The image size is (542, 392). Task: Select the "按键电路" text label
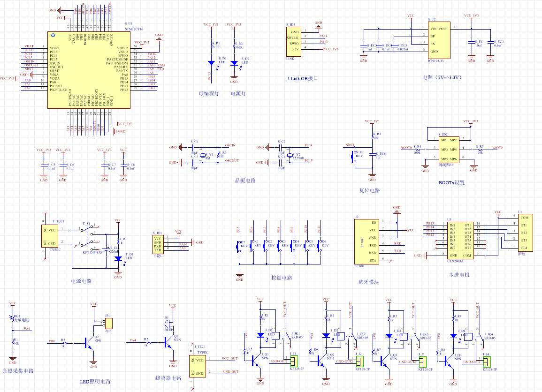click(282, 278)
